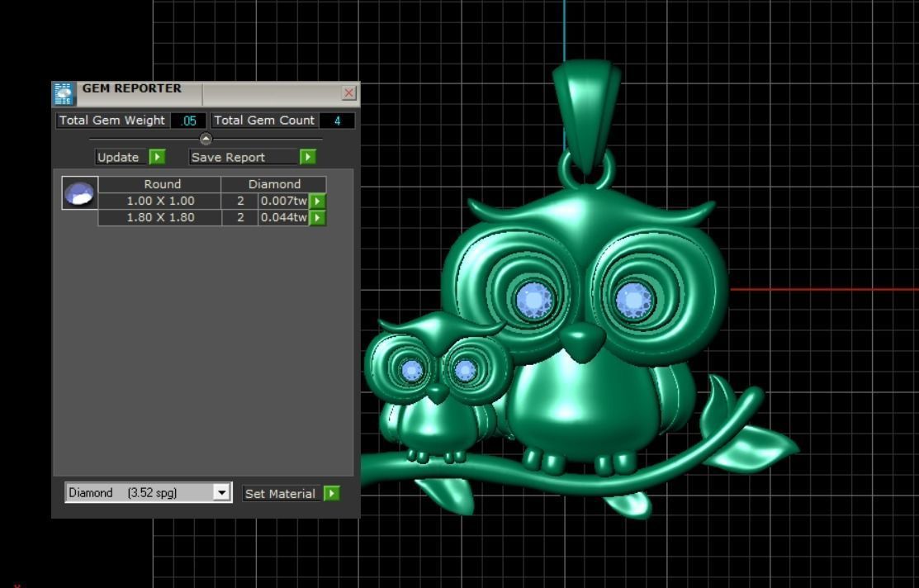919x588 pixels.
Task: Select the large owl's left eye diamond
Action: click(x=533, y=300)
